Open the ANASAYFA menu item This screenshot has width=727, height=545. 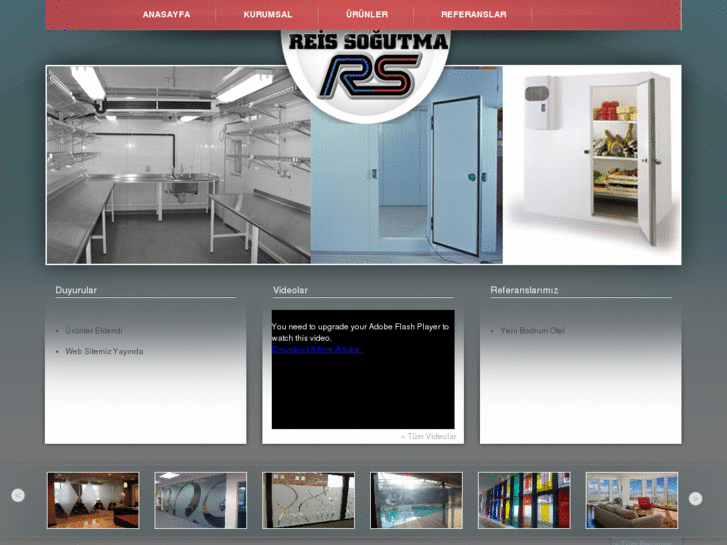(166, 15)
